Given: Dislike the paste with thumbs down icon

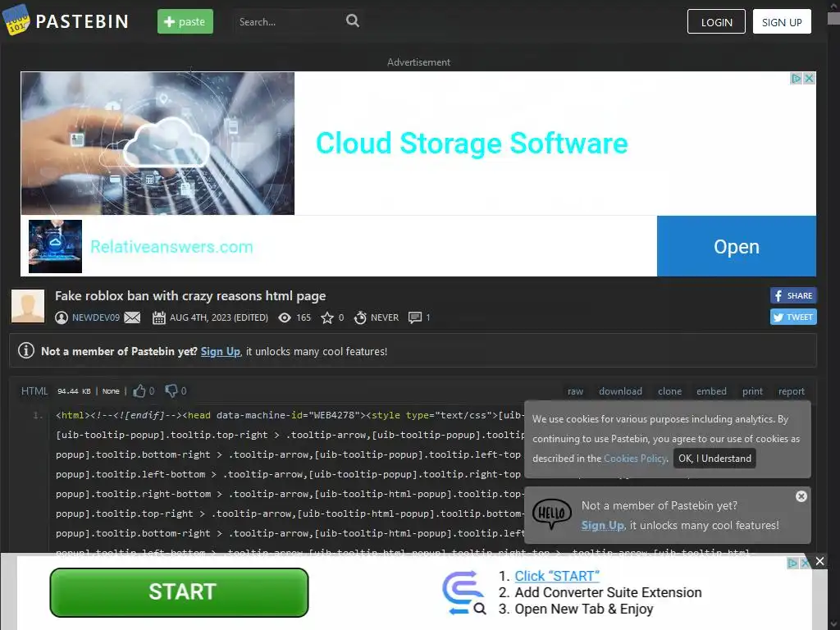Looking at the screenshot, I should (x=171, y=391).
